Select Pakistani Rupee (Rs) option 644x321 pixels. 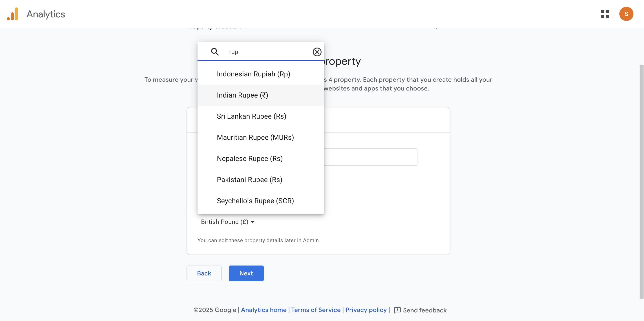click(x=249, y=180)
